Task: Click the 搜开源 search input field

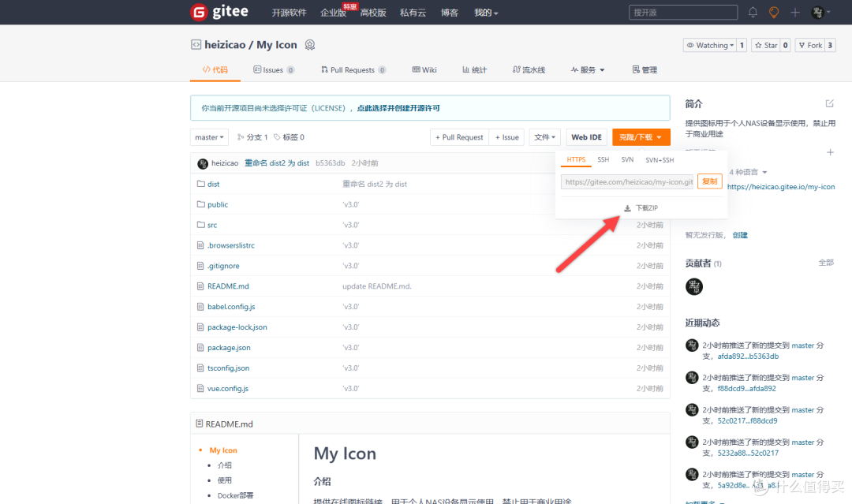Action: 683,12
